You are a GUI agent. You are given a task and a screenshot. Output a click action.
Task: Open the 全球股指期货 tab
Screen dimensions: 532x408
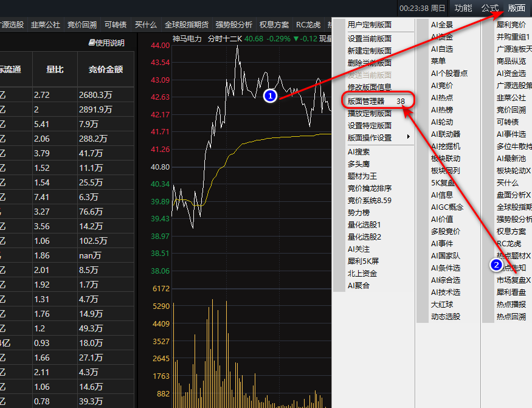[186, 25]
